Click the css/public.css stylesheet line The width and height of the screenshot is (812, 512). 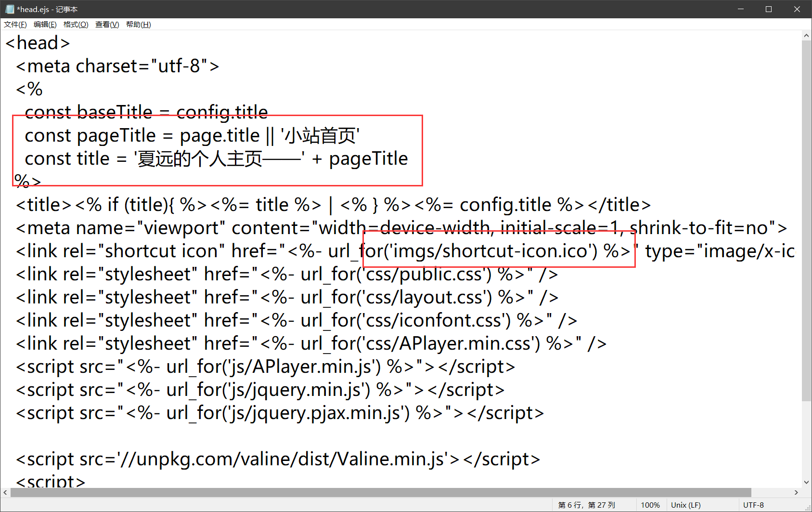click(x=287, y=274)
